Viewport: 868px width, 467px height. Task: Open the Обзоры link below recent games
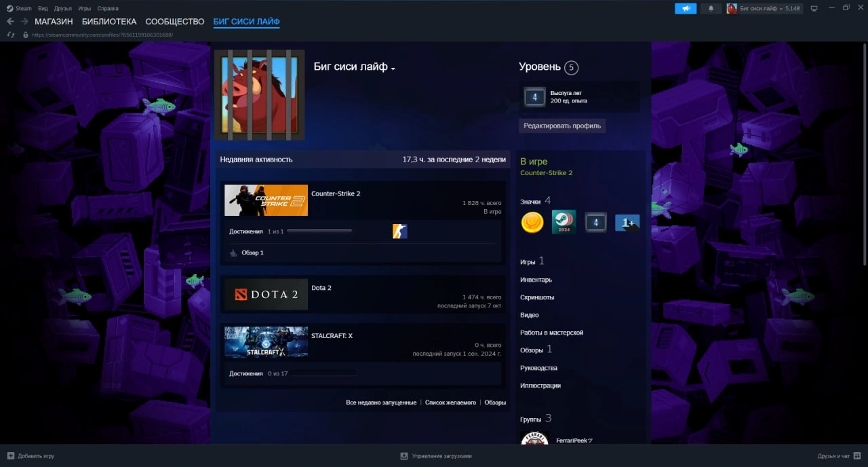(x=495, y=403)
